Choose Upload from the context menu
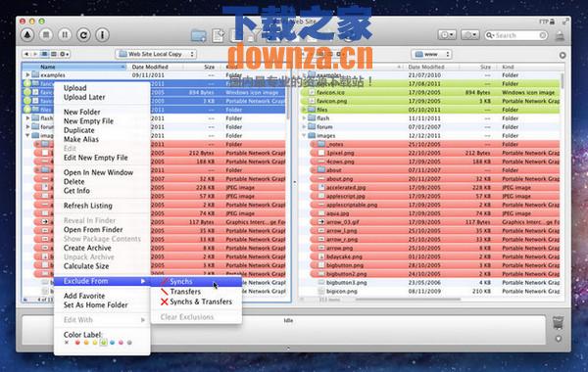The height and width of the screenshot is (372, 588). point(102,88)
